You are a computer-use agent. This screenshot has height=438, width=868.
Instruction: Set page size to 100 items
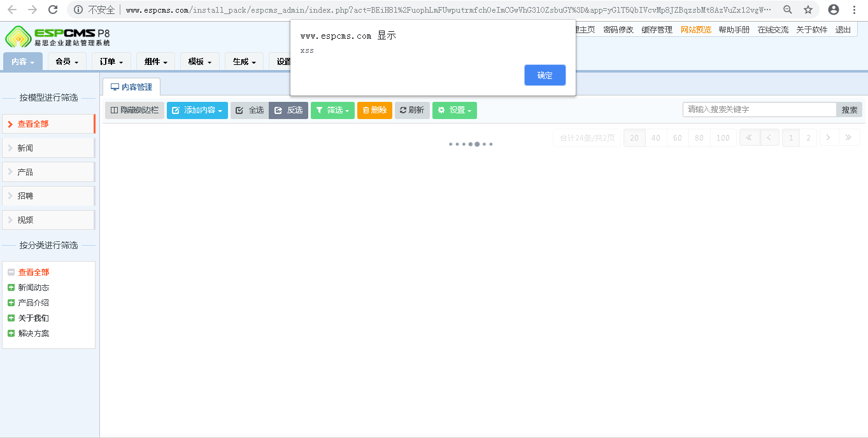click(x=723, y=137)
